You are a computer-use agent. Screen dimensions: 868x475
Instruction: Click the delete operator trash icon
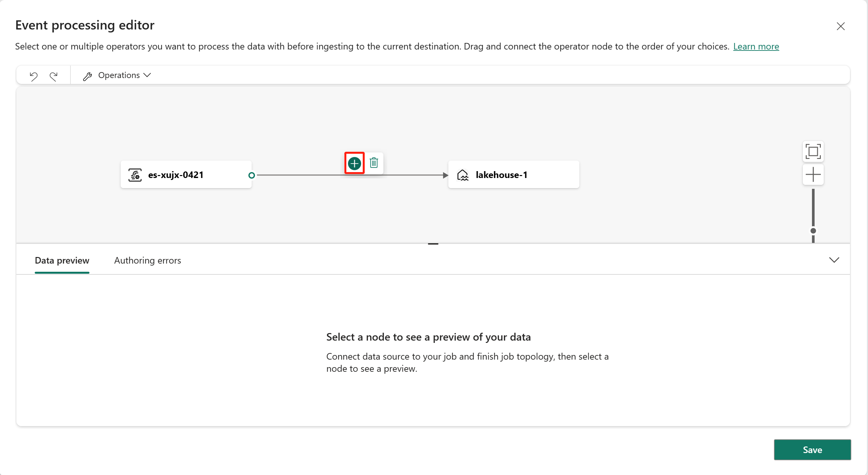click(374, 163)
